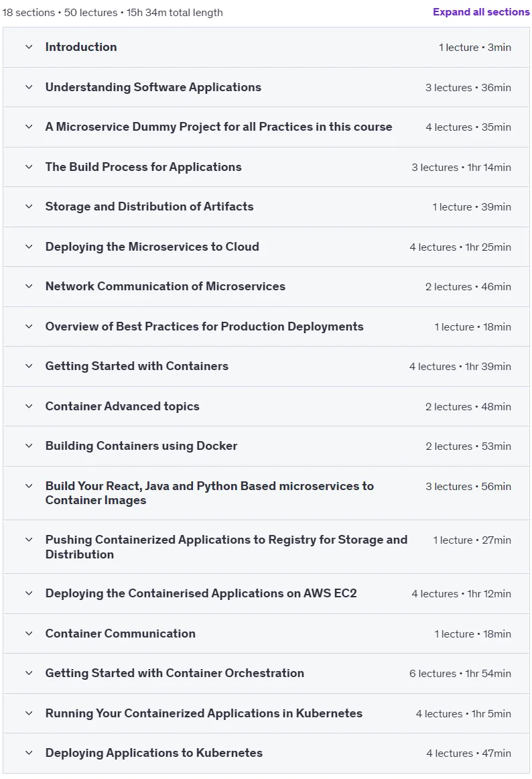
Task: Expand the Container Communication chevron
Action: [29, 634]
